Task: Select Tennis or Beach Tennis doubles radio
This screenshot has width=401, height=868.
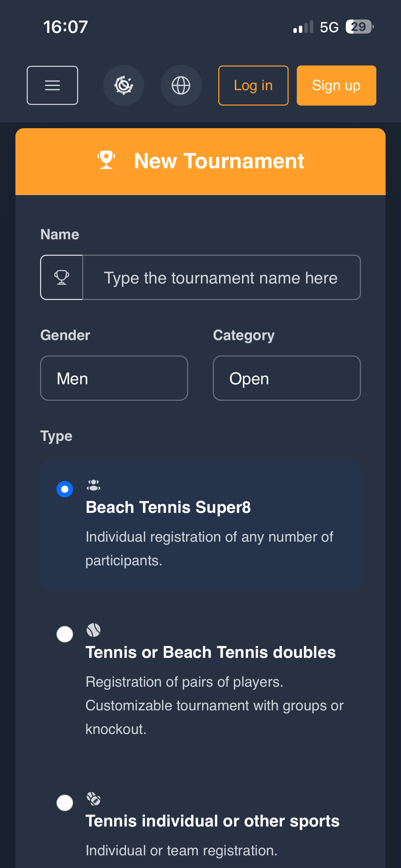Action: [65, 634]
